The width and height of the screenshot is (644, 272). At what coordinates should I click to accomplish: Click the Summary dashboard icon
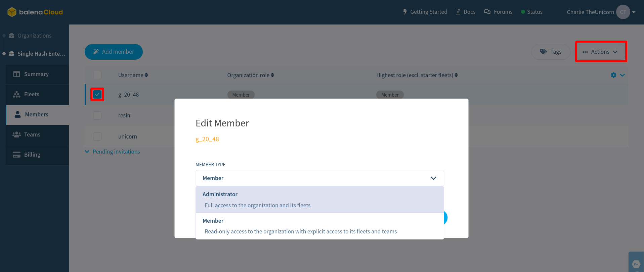point(16,74)
